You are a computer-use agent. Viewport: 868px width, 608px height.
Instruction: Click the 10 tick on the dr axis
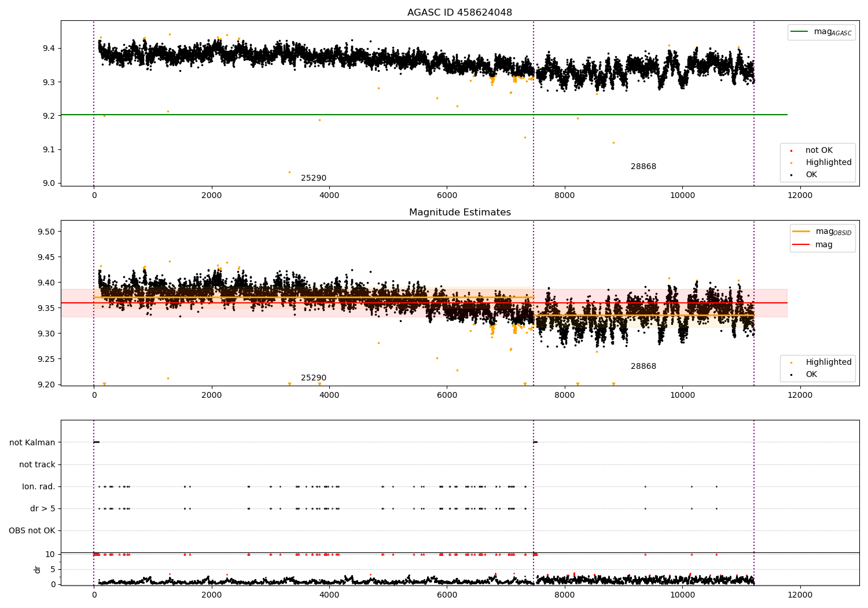click(x=50, y=555)
